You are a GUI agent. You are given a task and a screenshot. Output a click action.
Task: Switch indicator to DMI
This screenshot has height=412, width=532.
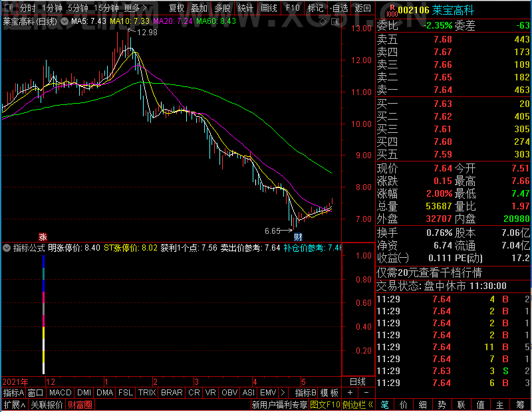[84, 393]
